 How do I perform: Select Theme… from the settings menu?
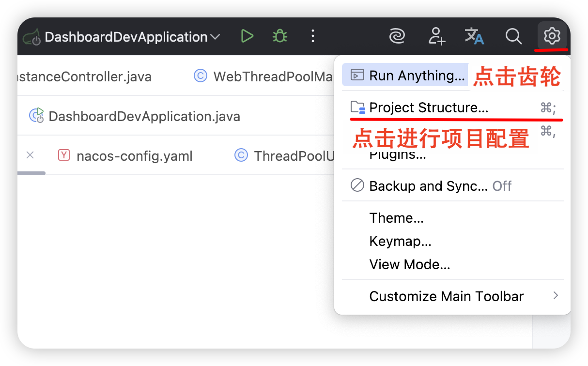pos(453,218)
